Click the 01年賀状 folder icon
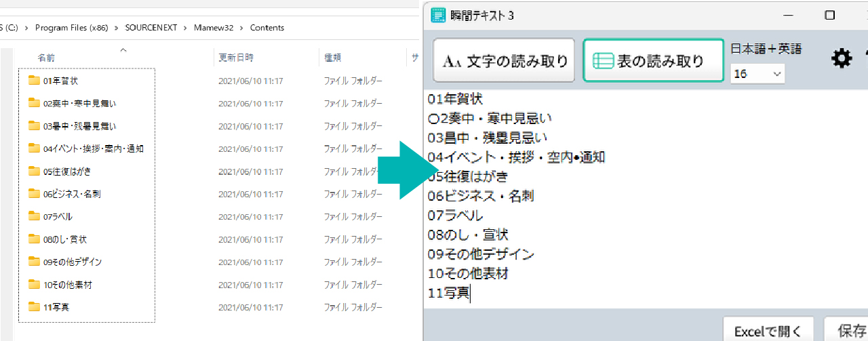The width and height of the screenshot is (868, 341). [x=35, y=81]
